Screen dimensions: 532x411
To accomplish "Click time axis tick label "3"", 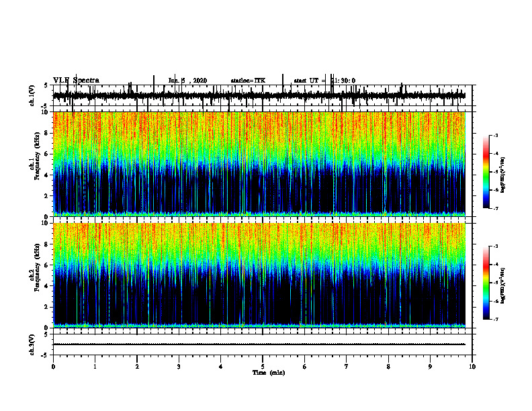I will 179,367.
